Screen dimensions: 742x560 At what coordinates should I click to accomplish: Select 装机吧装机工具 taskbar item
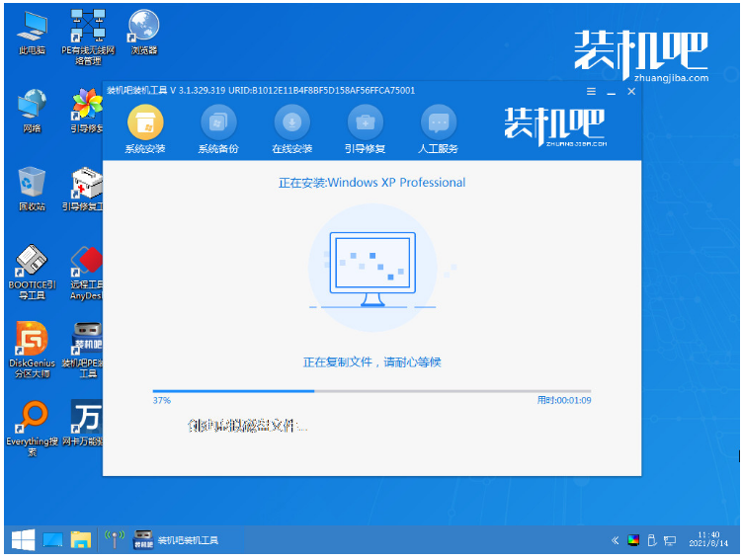coord(176,539)
